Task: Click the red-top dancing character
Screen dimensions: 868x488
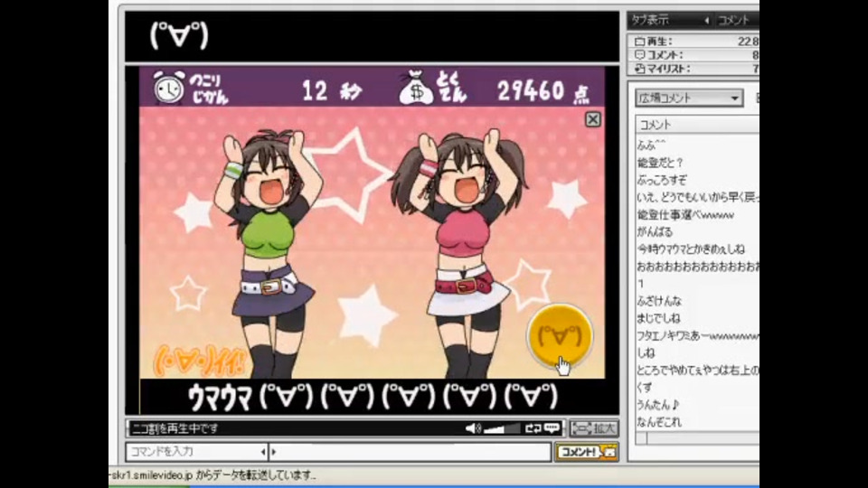Action: pos(461,252)
